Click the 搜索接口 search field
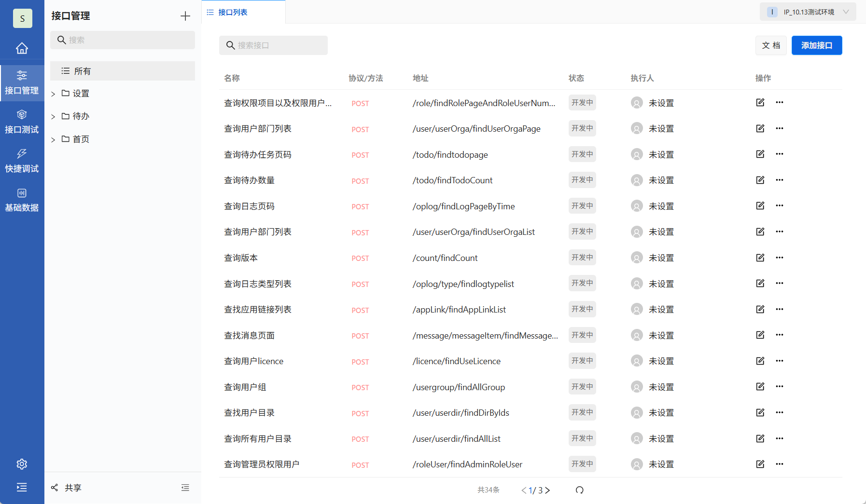866x504 pixels. point(273,45)
